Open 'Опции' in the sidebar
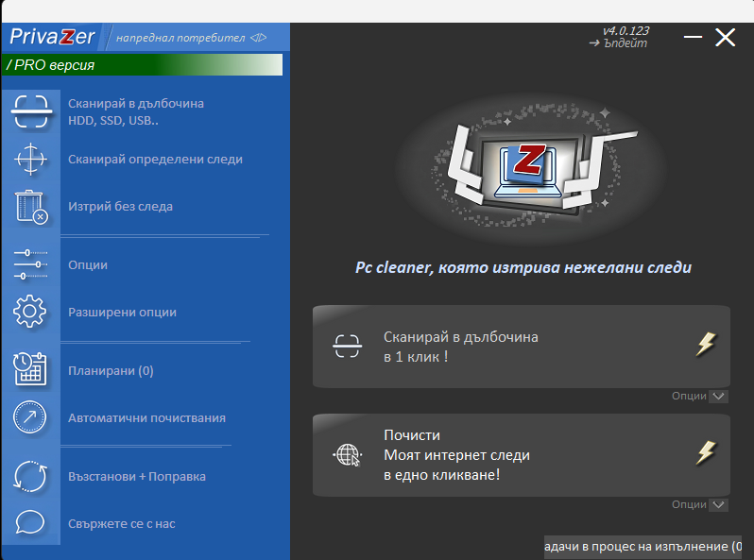This screenshot has width=754, height=560. click(88, 264)
